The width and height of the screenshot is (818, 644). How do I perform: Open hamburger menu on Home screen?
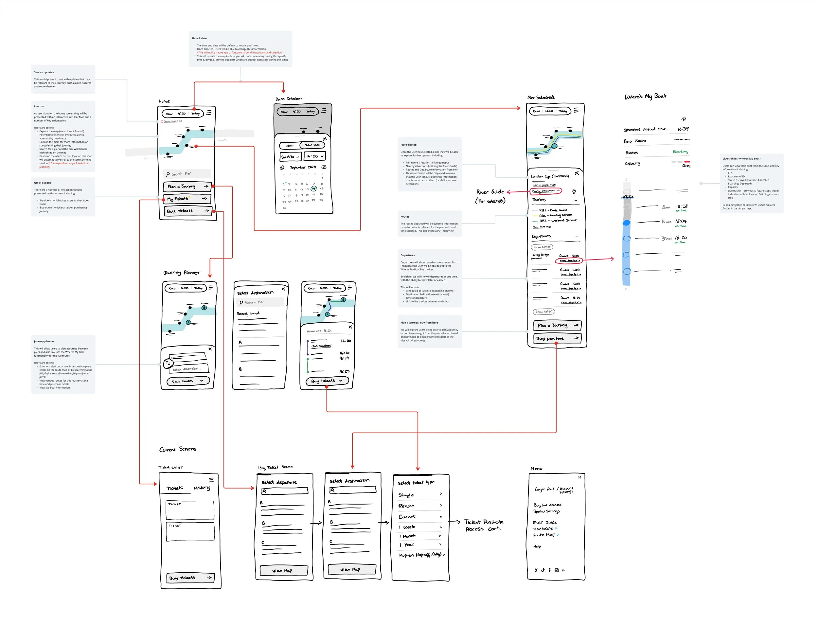pos(208,113)
